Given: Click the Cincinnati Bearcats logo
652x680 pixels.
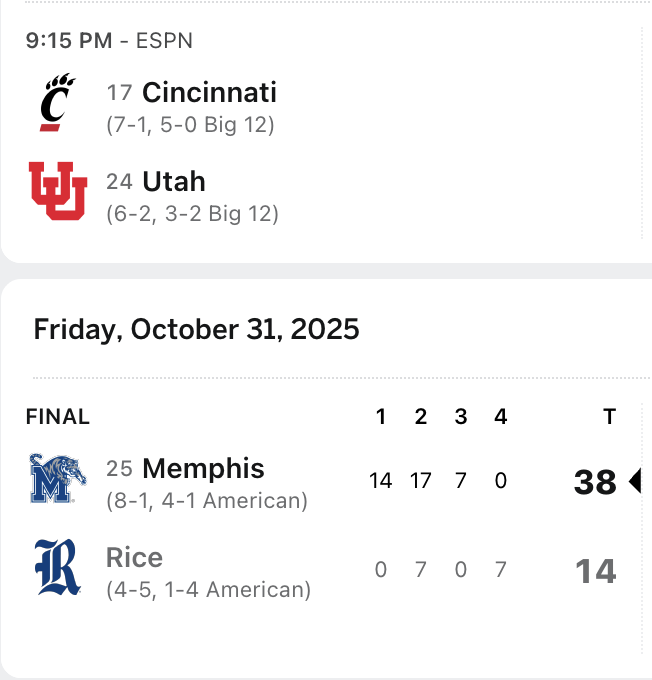Looking at the screenshot, I should point(57,102).
